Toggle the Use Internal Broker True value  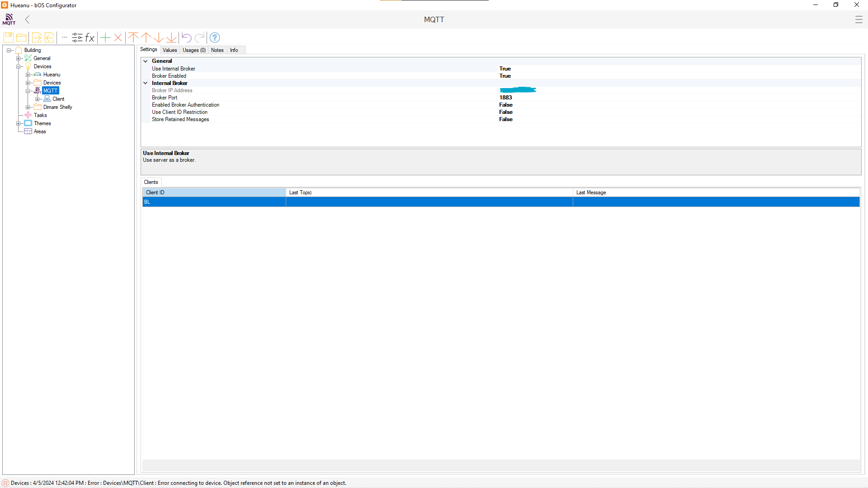(x=505, y=69)
